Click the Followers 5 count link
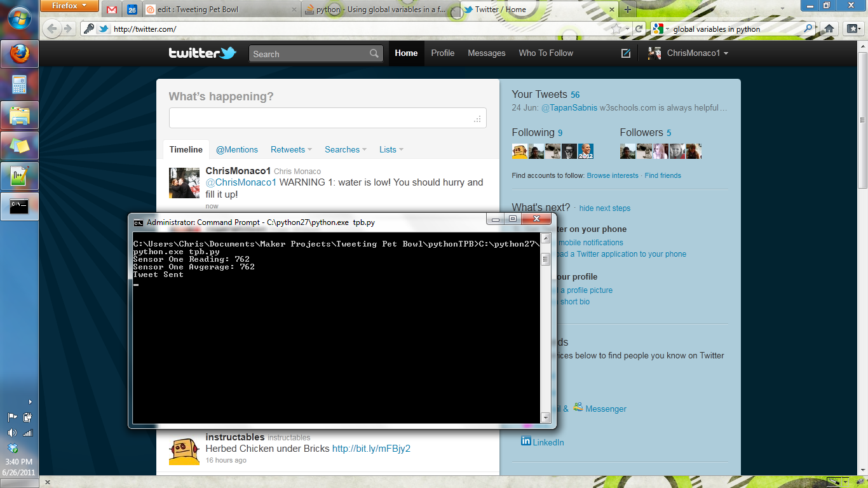 point(668,133)
